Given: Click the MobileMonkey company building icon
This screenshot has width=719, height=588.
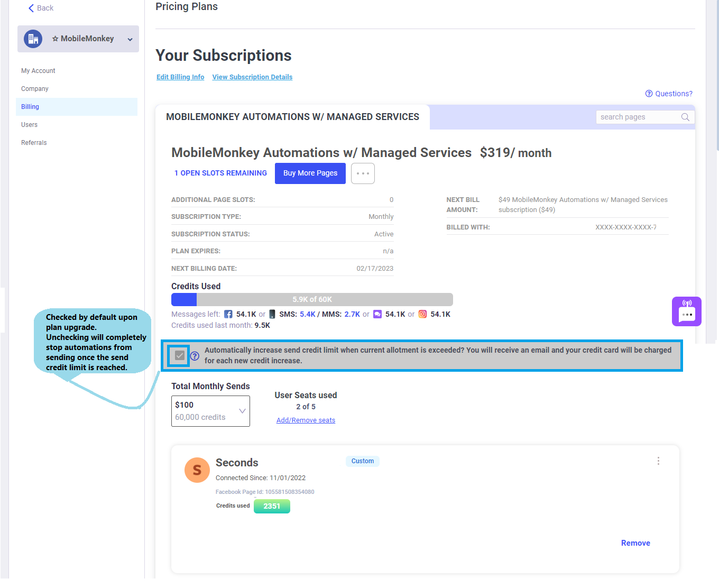Looking at the screenshot, I should click(33, 39).
